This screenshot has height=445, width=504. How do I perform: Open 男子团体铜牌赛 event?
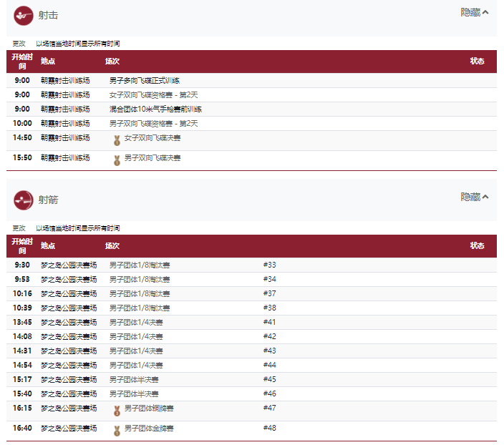(149, 409)
